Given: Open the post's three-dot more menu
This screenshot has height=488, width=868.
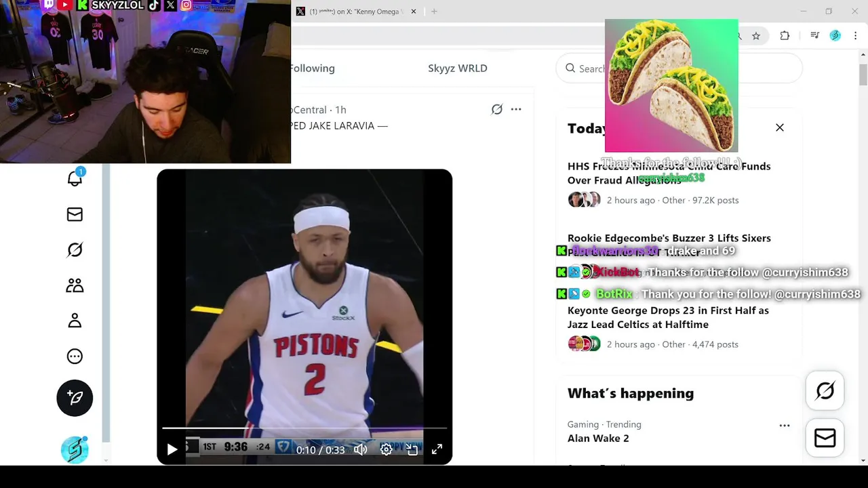Looking at the screenshot, I should [x=516, y=109].
